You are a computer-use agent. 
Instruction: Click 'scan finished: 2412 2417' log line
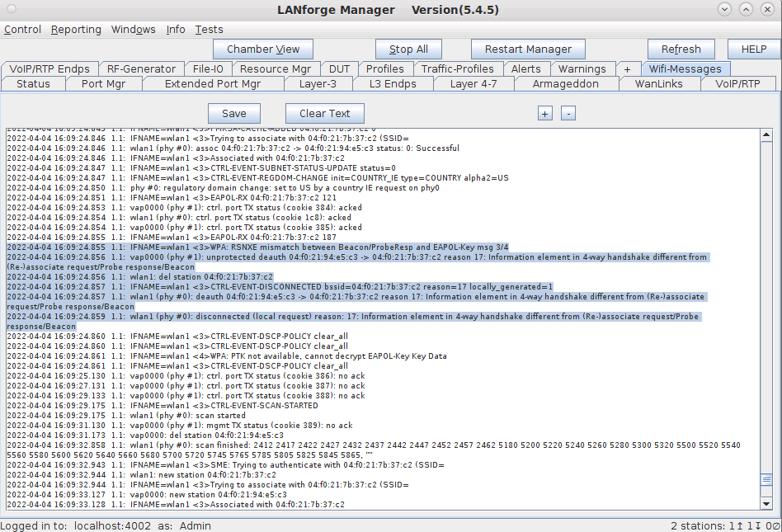coord(374,450)
